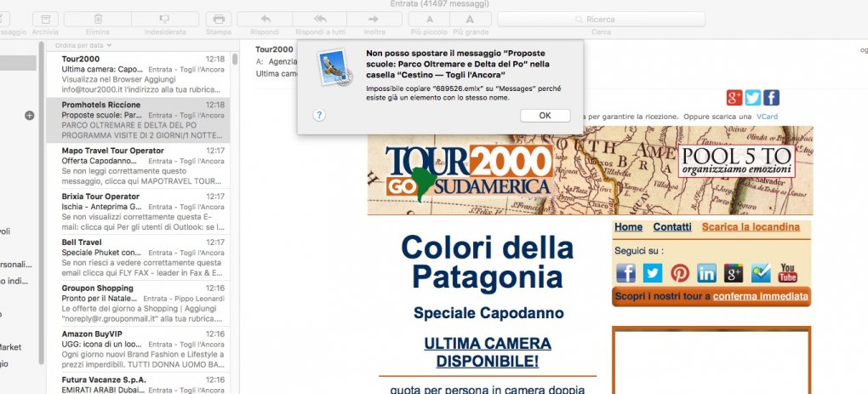
Task: Click the Archivia toolbar icon
Action: coord(46,19)
